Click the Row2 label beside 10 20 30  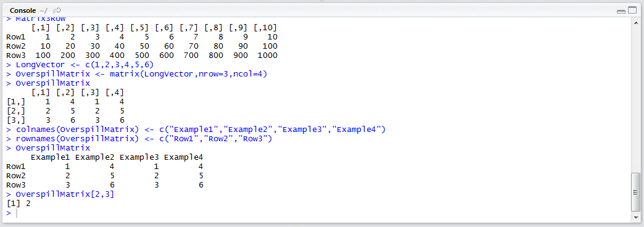pos(16,46)
